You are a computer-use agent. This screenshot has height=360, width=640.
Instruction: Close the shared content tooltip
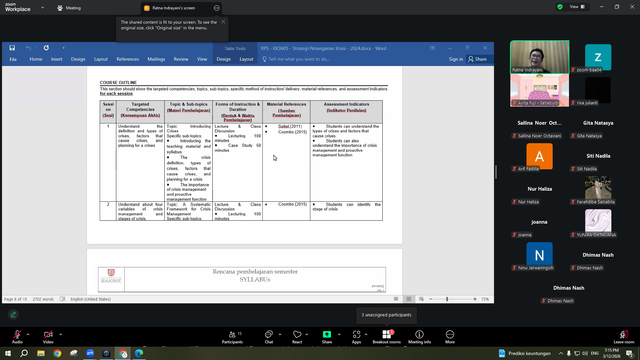click(x=223, y=22)
